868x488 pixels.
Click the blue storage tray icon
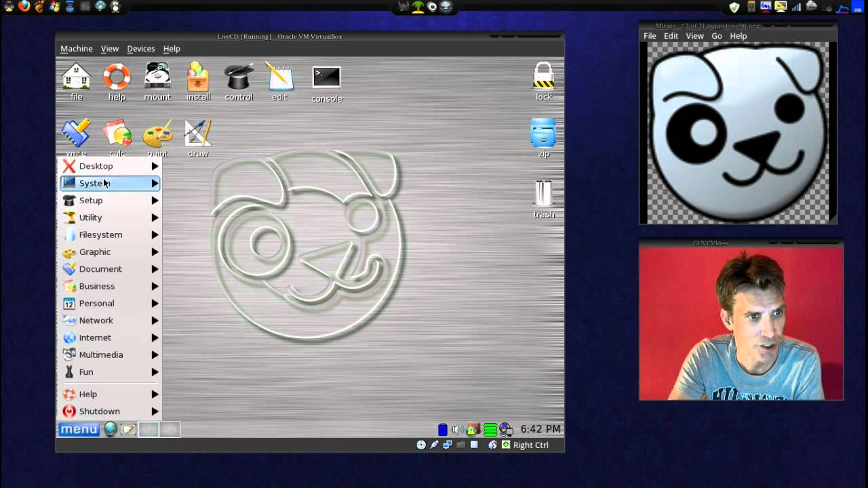(443, 429)
